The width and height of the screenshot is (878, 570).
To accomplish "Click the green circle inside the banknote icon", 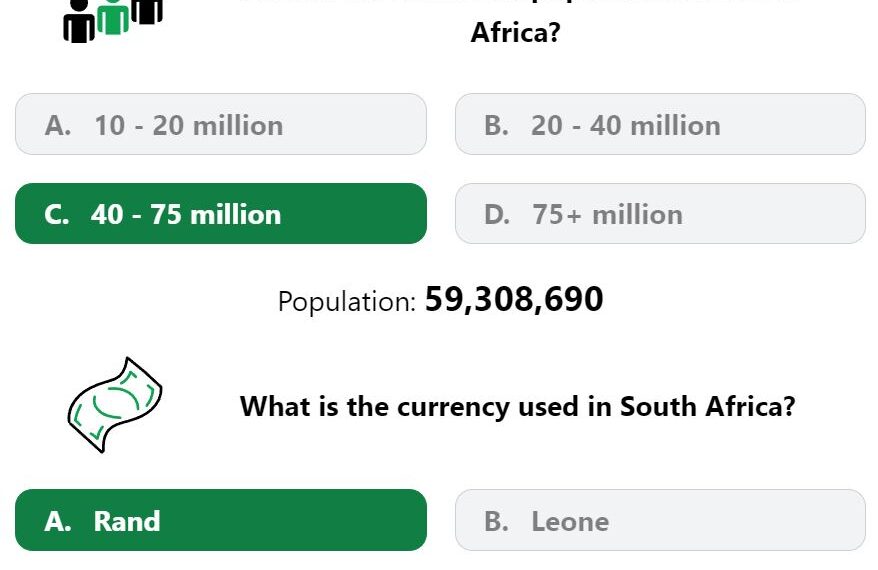I will click(116, 402).
